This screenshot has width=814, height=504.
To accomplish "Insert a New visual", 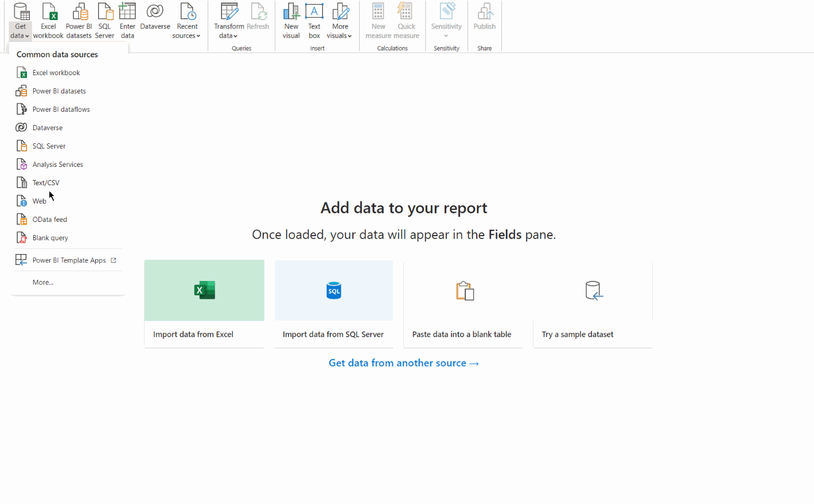I will click(x=291, y=21).
